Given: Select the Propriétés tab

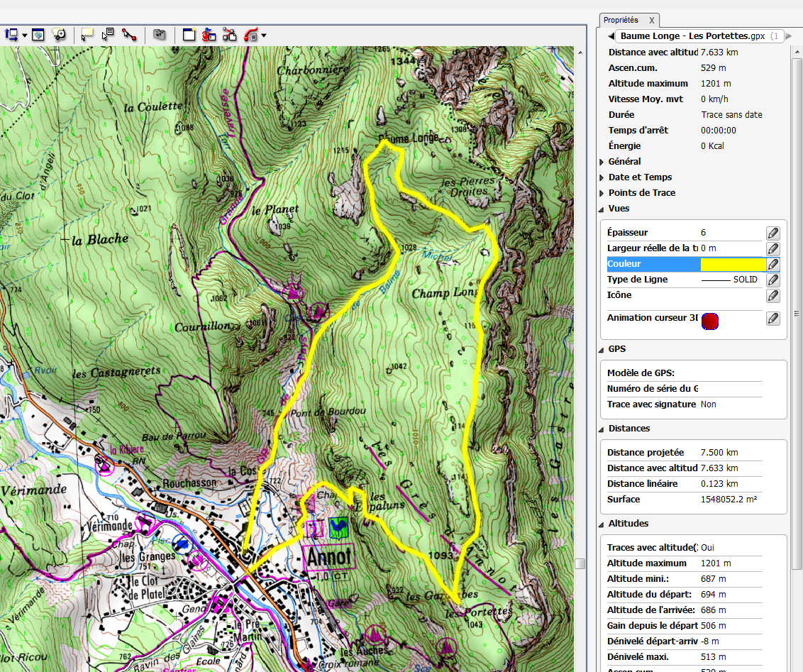Looking at the screenshot, I should point(620,20).
